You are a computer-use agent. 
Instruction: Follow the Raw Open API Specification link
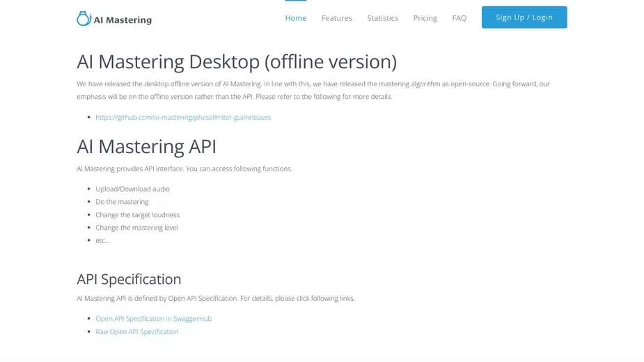click(137, 331)
